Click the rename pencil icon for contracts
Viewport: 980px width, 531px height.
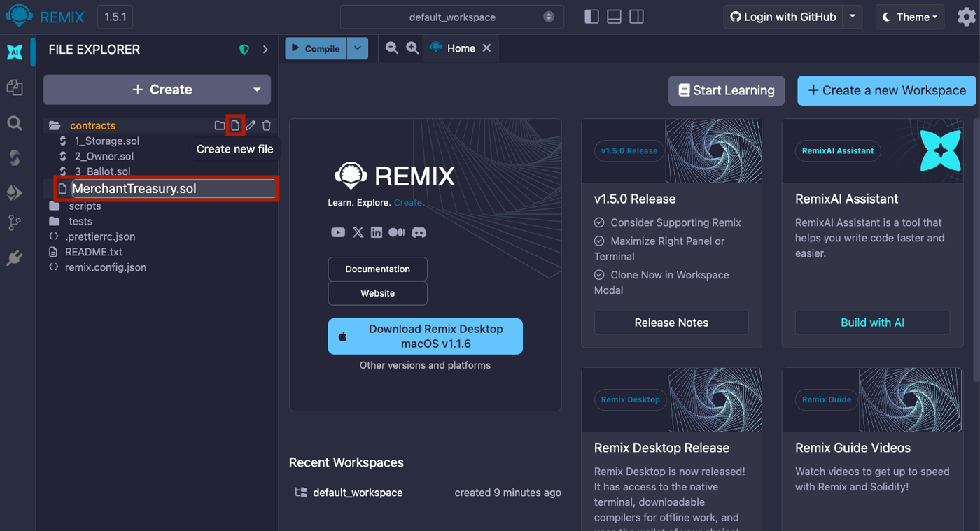(251, 126)
